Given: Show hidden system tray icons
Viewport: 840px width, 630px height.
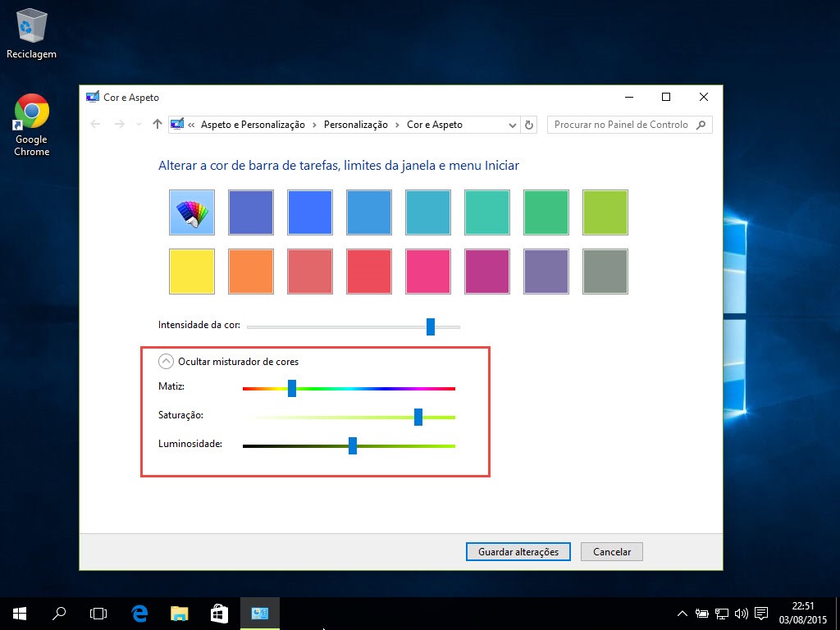Looking at the screenshot, I should pyautogui.click(x=682, y=613).
